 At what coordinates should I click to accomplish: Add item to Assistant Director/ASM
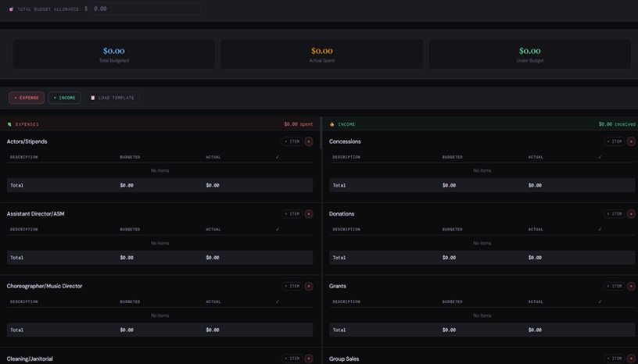292,214
